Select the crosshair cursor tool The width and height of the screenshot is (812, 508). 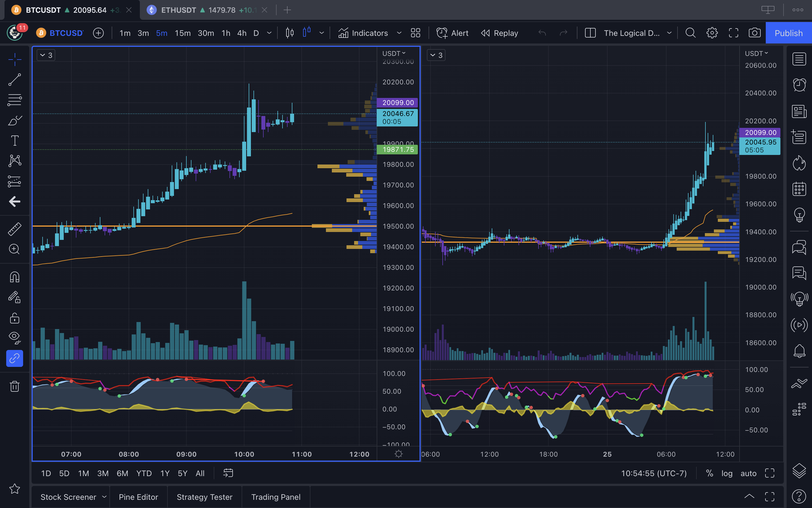(x=15, y=60)
